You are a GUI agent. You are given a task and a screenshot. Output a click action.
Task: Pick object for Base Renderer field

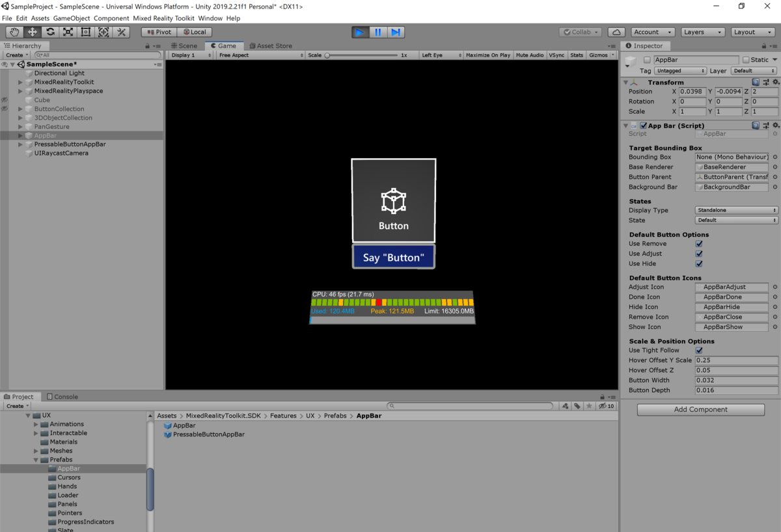click(774, 167)
